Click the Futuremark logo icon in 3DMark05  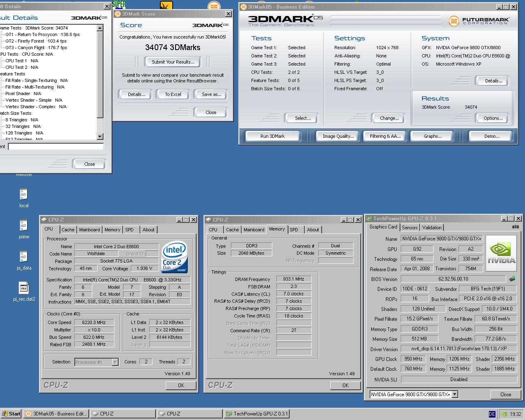(x=453, y=21)
